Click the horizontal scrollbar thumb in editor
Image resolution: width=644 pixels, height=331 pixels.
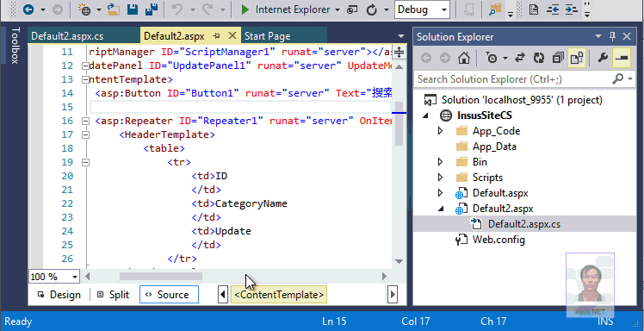(161, 277)
